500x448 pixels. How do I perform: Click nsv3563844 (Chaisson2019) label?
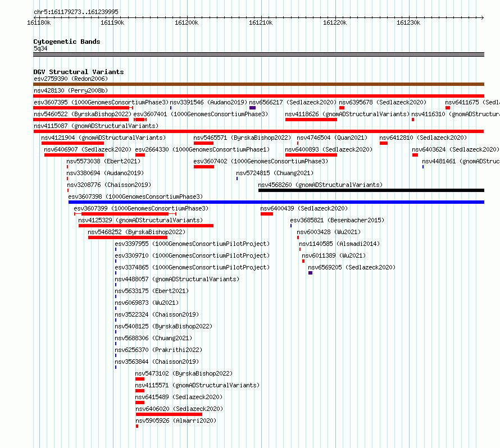coord(157,362)
